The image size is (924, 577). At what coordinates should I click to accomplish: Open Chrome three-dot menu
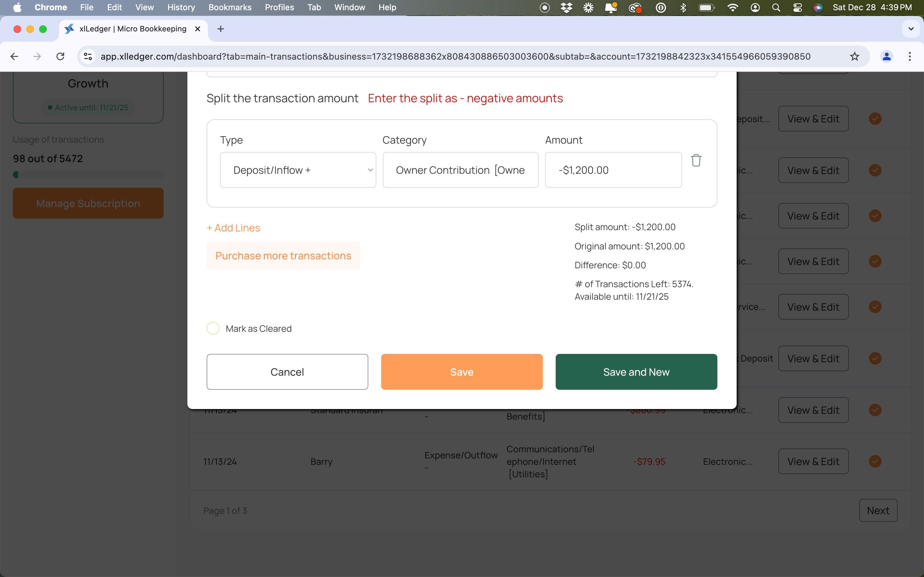[910, 56]
